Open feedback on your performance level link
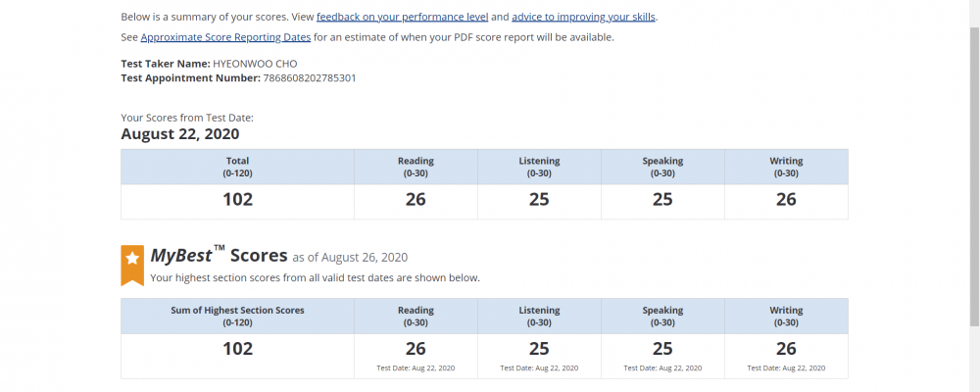980x392 pixels. tap(402, 17)
